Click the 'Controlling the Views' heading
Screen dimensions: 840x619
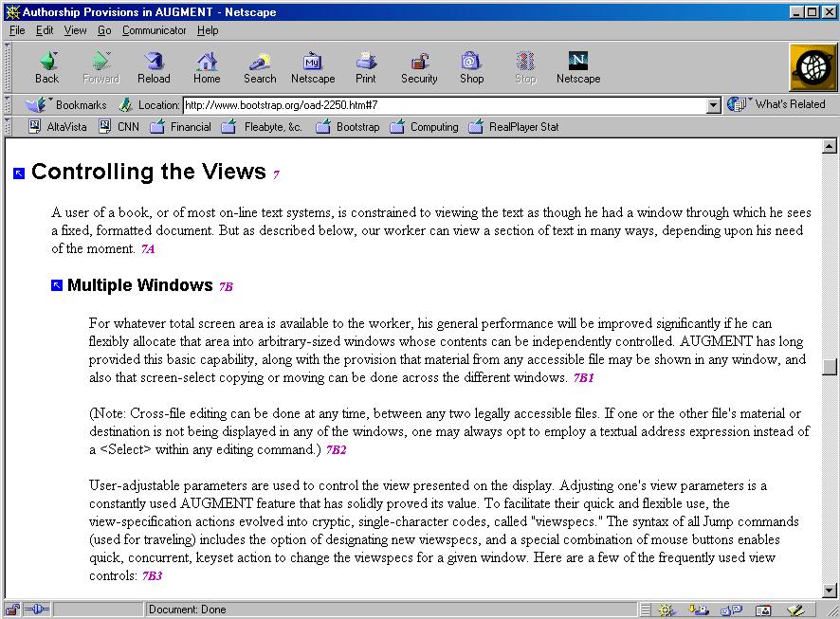149,172
